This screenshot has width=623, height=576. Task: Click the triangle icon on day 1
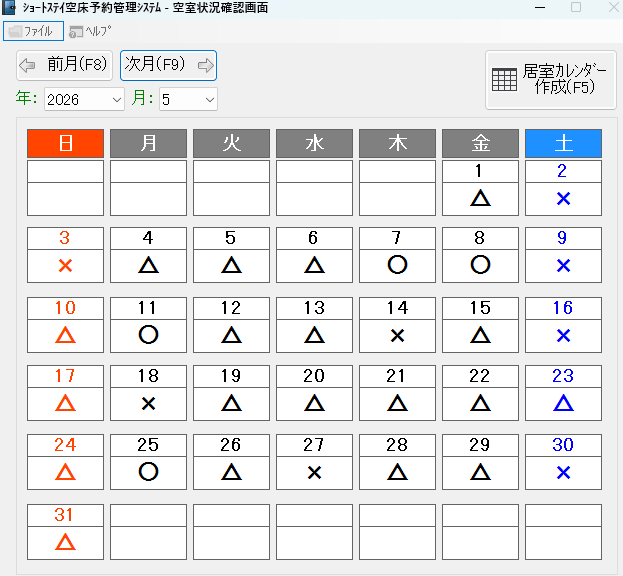pos(480,198)
